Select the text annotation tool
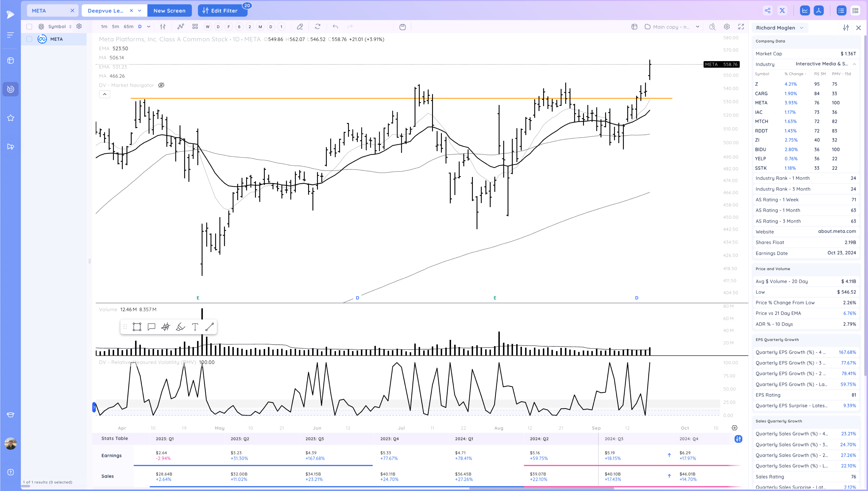The height and width of the screenshot is (491, 868). point(195,326)
